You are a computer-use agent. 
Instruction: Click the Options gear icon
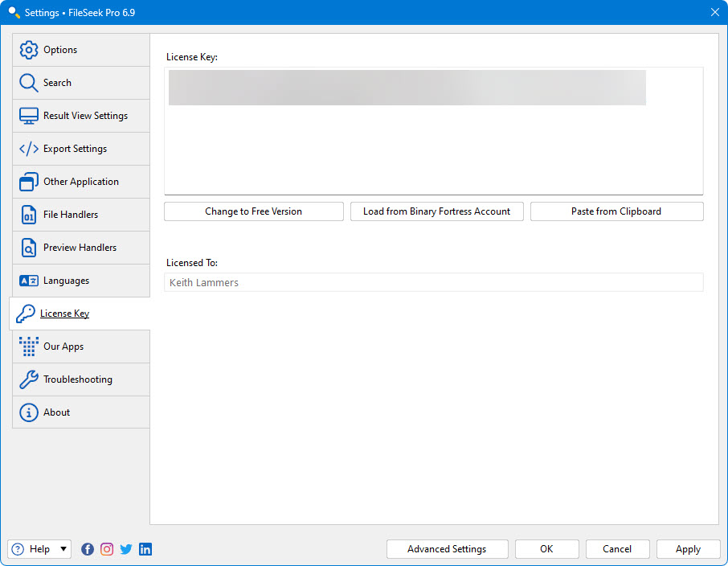[28, 50]
